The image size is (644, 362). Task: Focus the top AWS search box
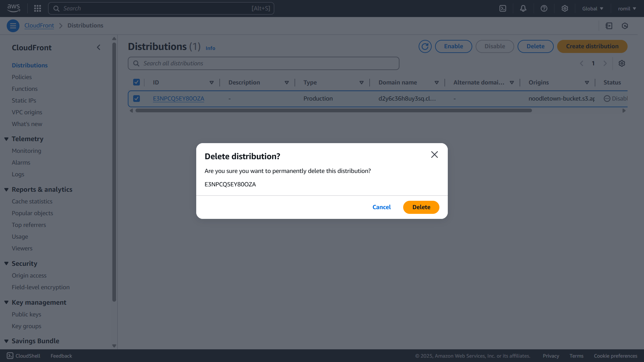pos(161,8)
